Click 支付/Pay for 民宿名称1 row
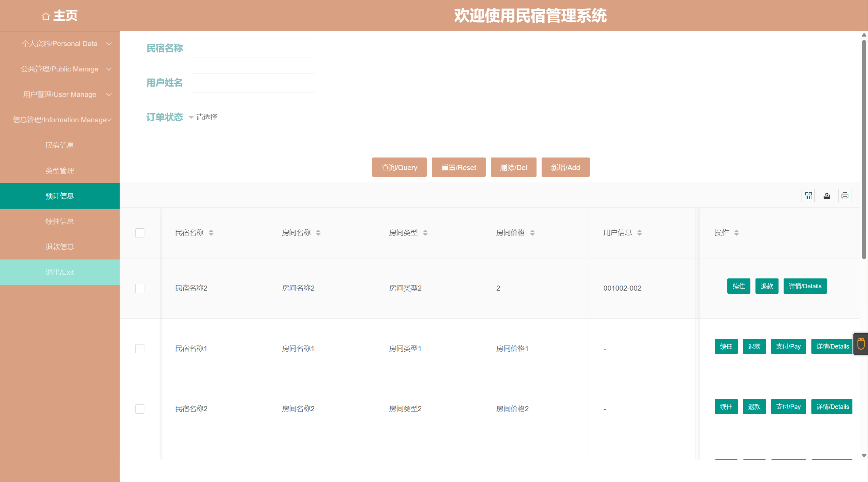The image size is (868, 482). pyautogui.click(x=788, y=347)
